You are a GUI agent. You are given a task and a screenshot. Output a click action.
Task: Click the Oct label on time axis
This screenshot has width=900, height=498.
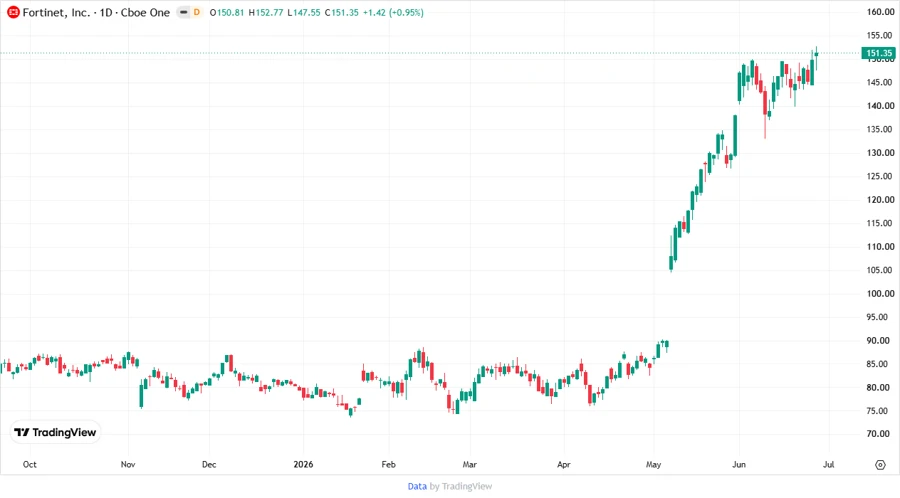tap(29, 465)
